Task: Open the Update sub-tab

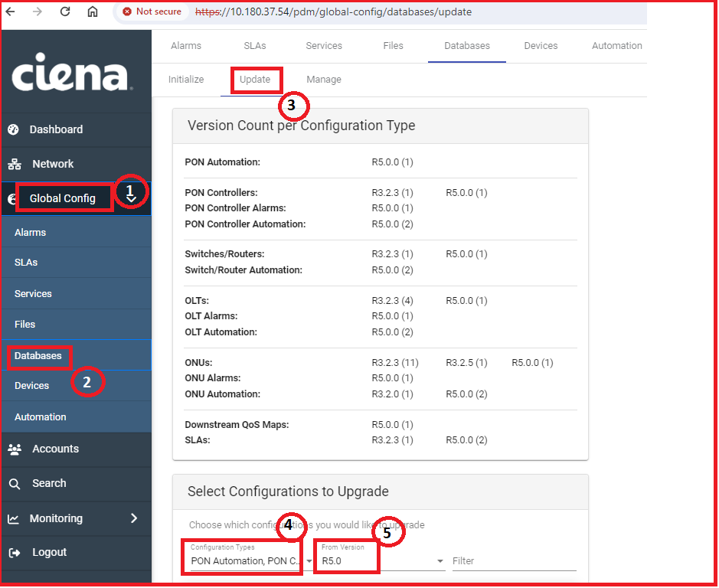Action: click(255, 80)
